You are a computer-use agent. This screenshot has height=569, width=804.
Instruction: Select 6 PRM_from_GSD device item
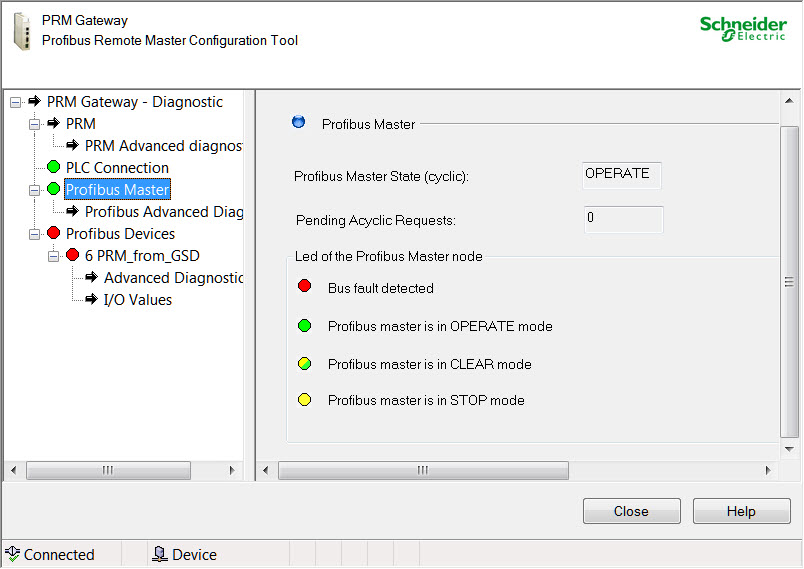tap(142, 256)
